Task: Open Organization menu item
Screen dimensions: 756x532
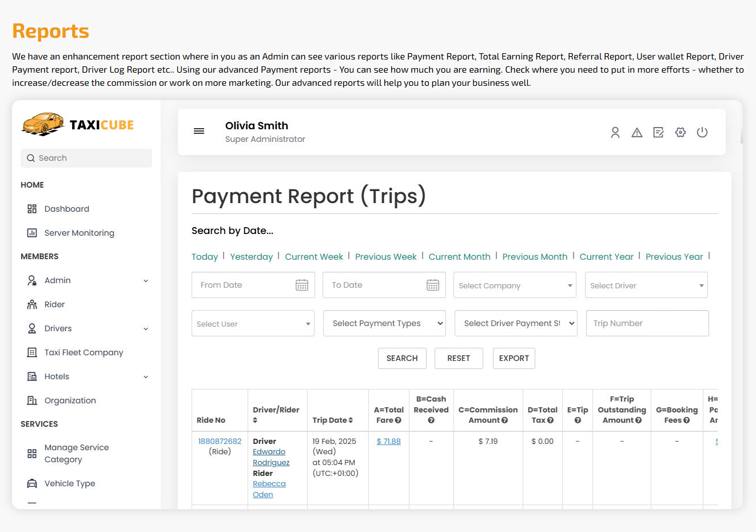Action: tap(70, 400)
